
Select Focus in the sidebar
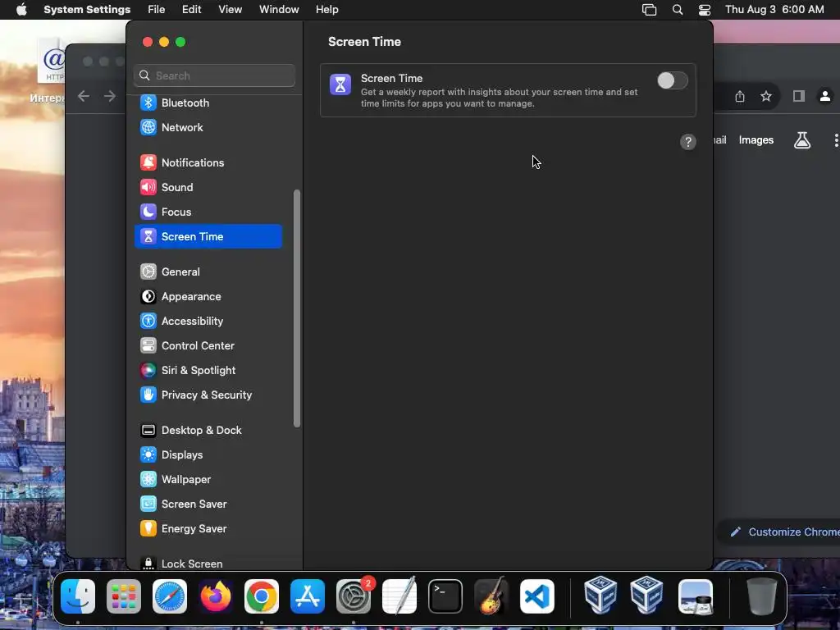(208, 212)
